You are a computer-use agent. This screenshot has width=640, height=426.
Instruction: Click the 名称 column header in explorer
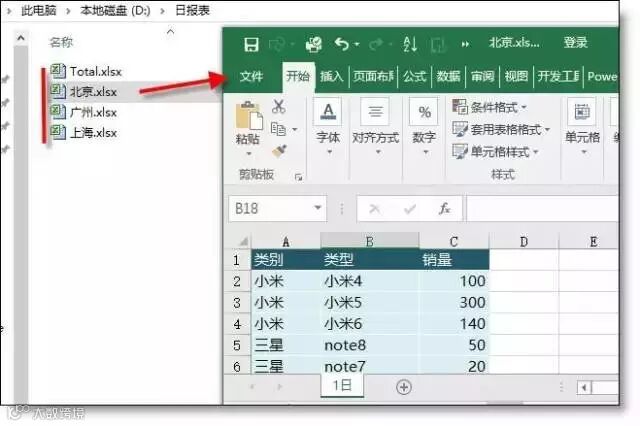(x=61, y=42)
